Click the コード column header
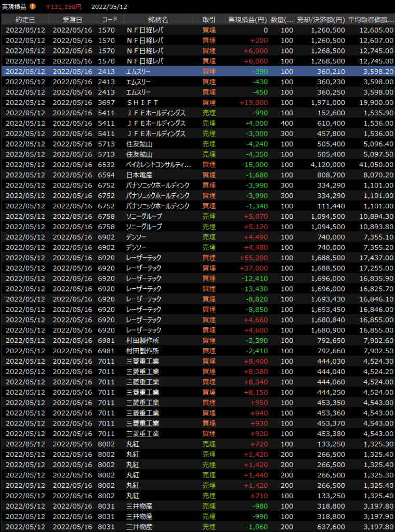The height and width of the screenshot is (532, 395). (109, 20)
